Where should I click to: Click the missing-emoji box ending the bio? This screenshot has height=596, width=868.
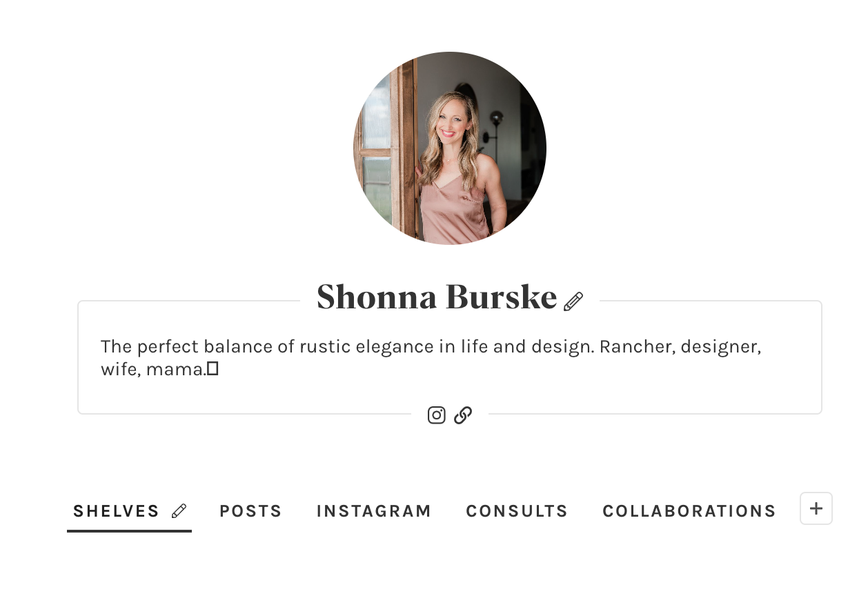pos(213,369)
